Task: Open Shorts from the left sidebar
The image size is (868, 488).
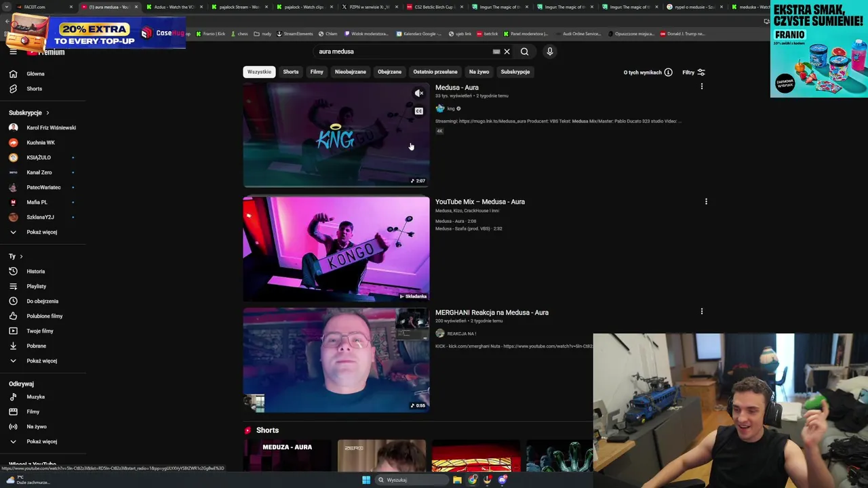Action: [x=34, y=89]
